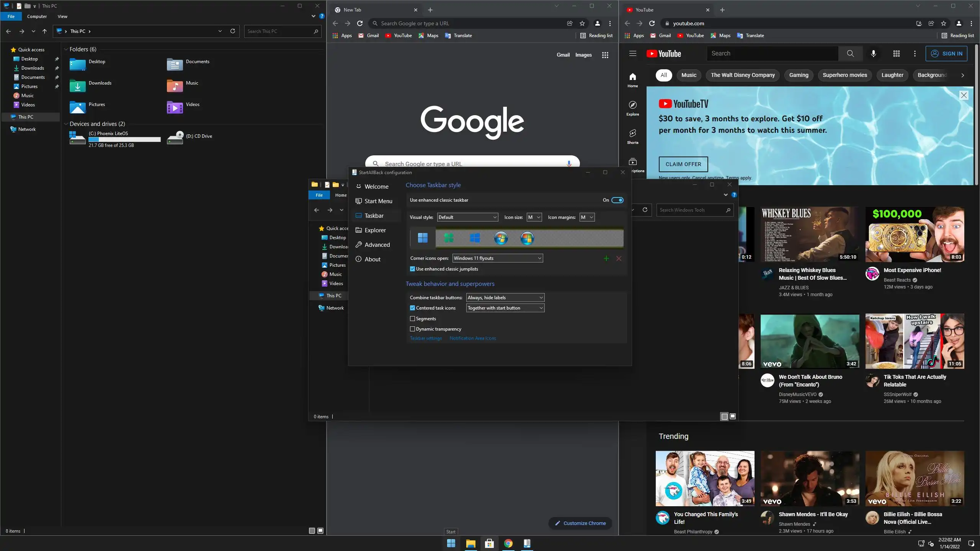Turn off enhanced classic taskbar toggle

point(617,200)
